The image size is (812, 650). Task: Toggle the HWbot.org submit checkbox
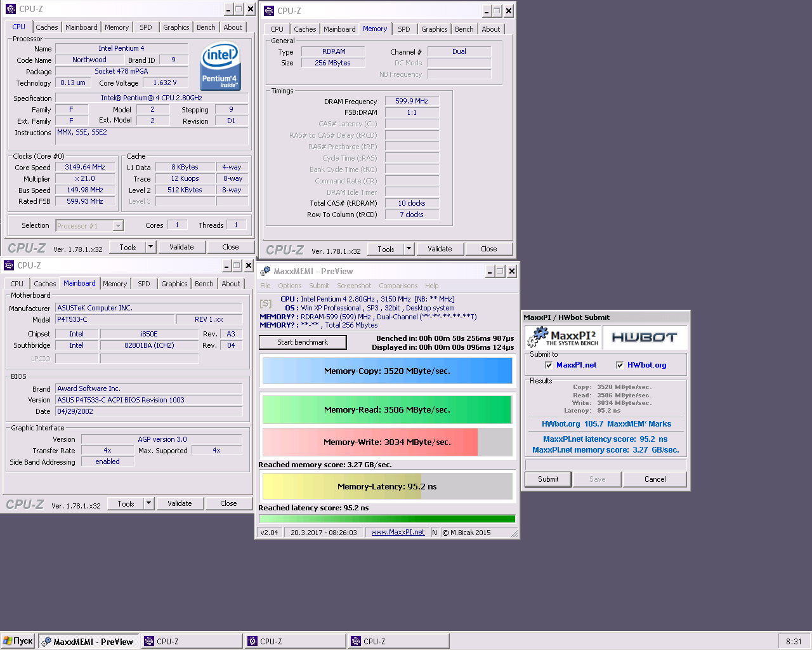[620, 365]
